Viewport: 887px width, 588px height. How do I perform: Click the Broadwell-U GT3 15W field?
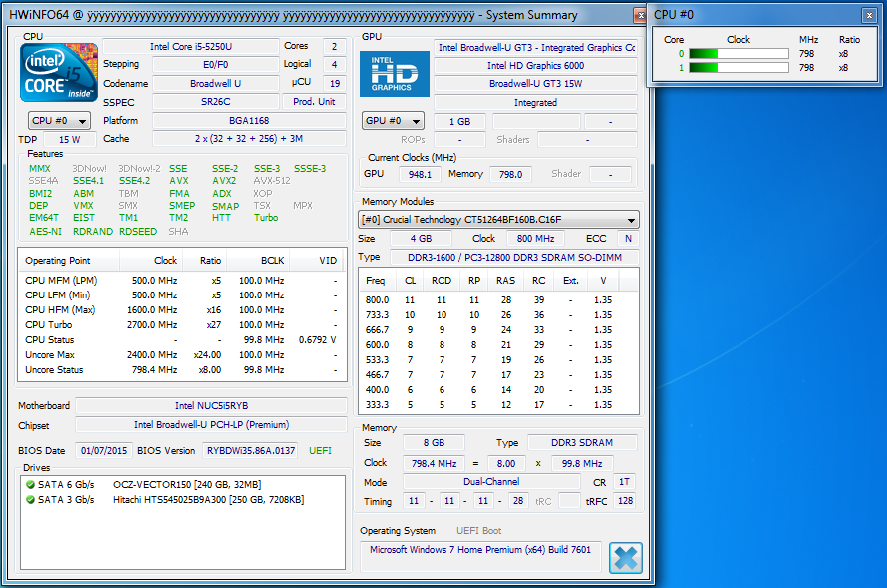535,84
